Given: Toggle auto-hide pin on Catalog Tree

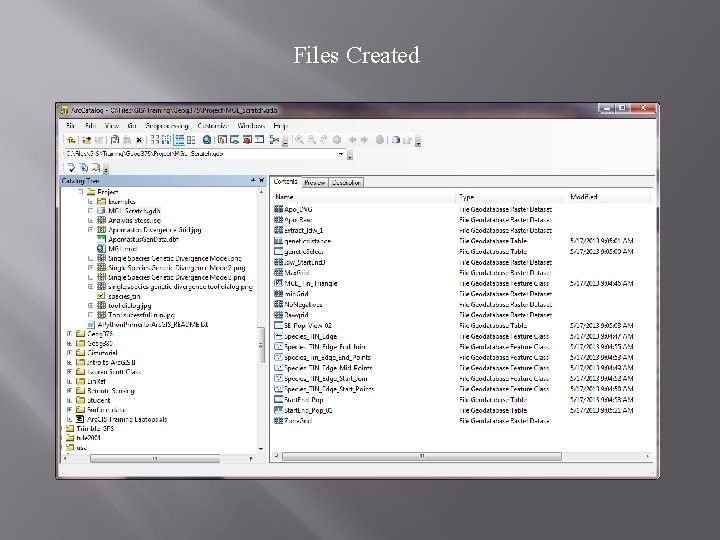Looking at the screenshot, I should coord(253,180).
